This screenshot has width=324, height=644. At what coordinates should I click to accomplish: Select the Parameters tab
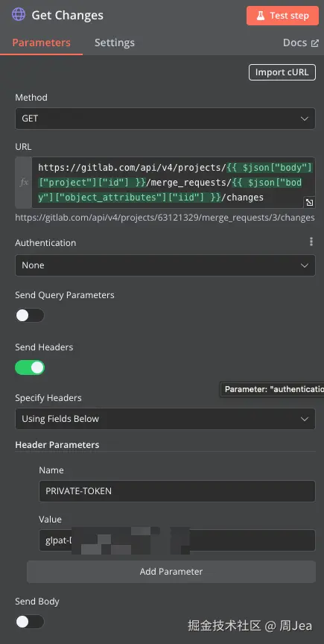(41, 42)
